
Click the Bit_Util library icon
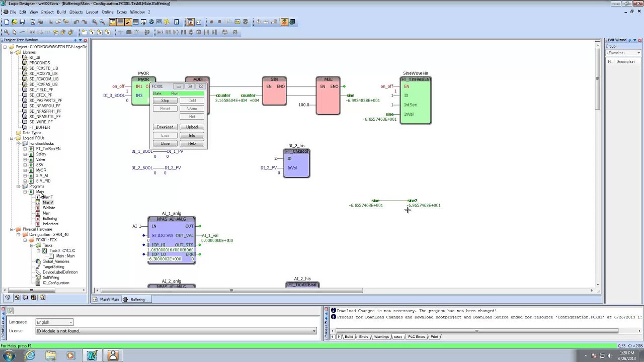point(25,58)
